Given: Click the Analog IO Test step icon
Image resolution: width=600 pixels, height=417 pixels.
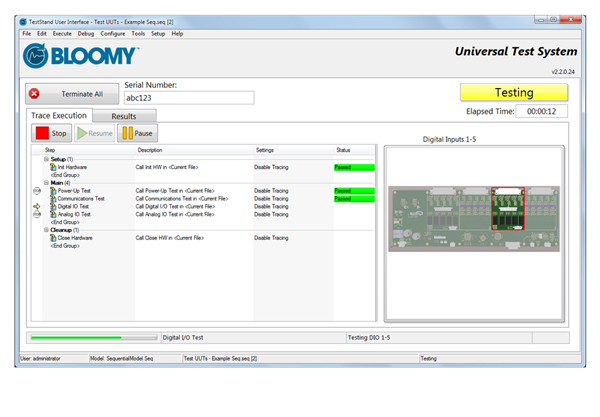Looking at the screenshot, I should [53, 214].
